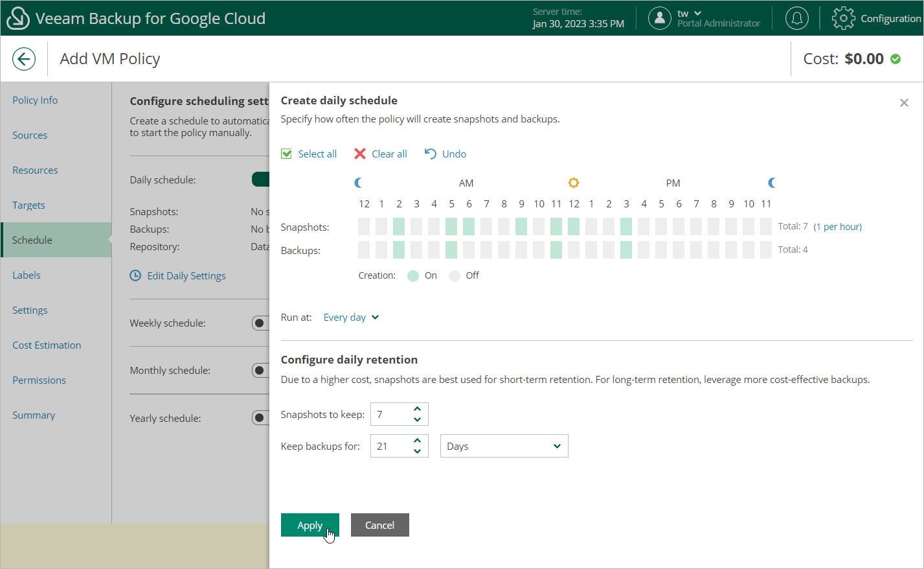The width and height of the screenshot is (924, 569).
Task: Expand the tw user account menu
Action: pyautogui.click(x=690, y=13)
